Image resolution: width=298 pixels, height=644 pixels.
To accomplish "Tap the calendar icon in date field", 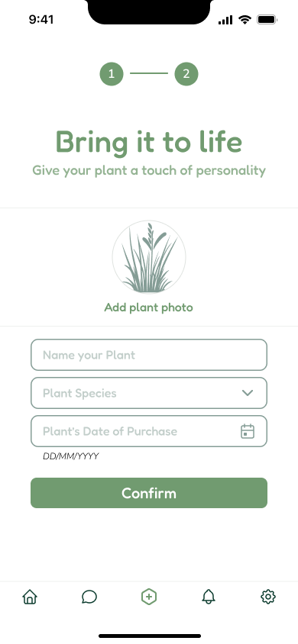I will (248, 431).
